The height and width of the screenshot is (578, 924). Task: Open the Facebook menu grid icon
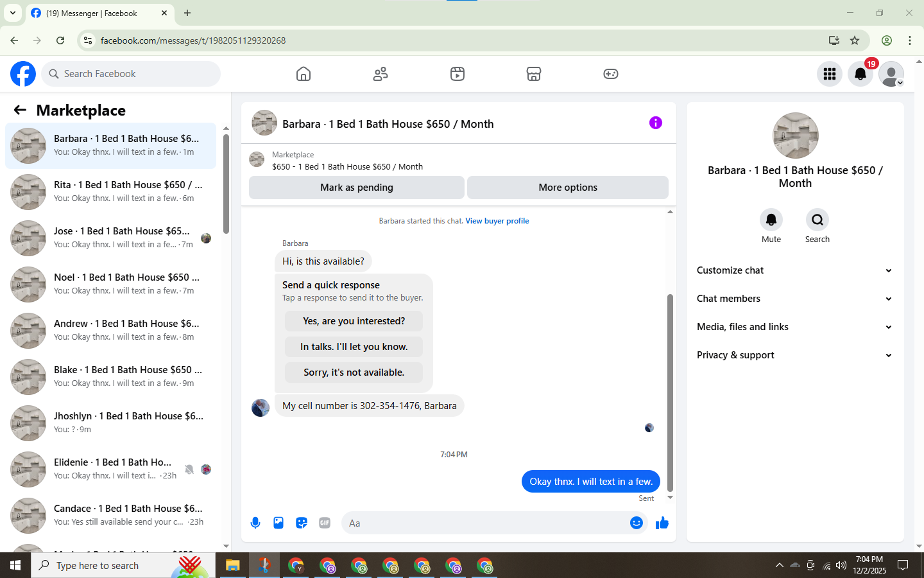[830, 74]
